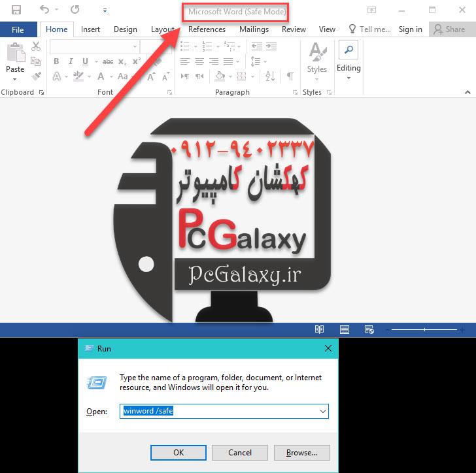Click the Undo arrow icon
Viewport: 476px width, 473px height.
(x=44, y=10)
